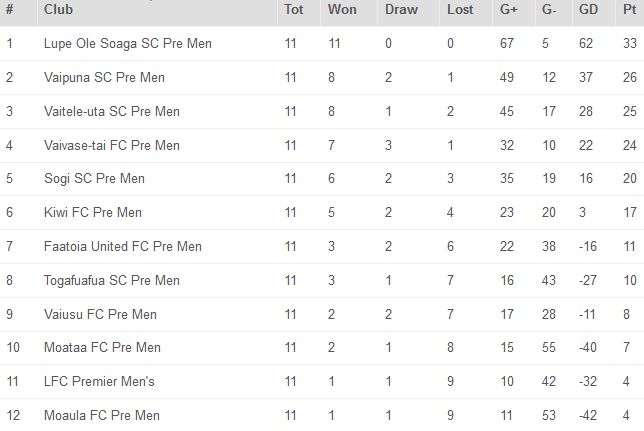Screen dimensions: 644x431
Task: Open Moataa FC Pre Men
Action: coord(102,349)
